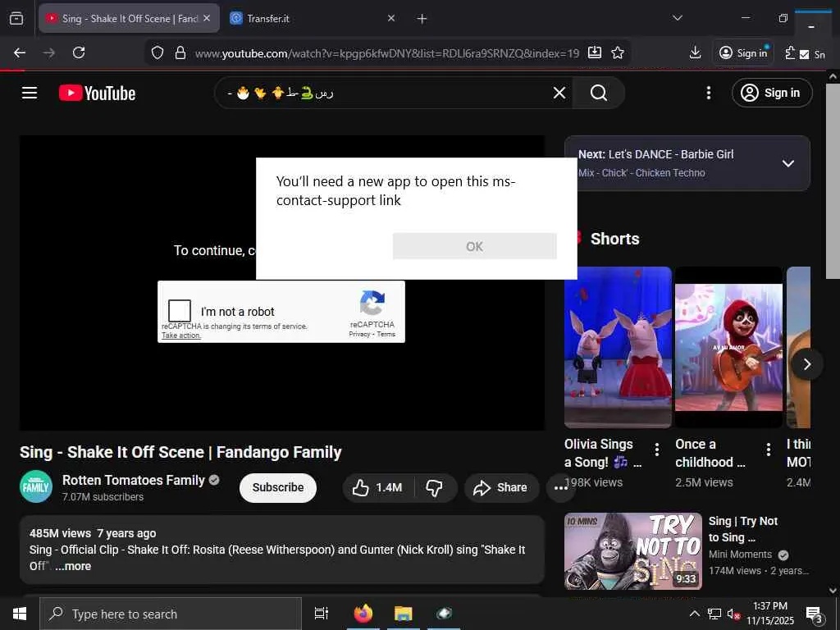Open Firefox extensions puzzle icon
Screen dimensions: 840x630
coord(790,52)
